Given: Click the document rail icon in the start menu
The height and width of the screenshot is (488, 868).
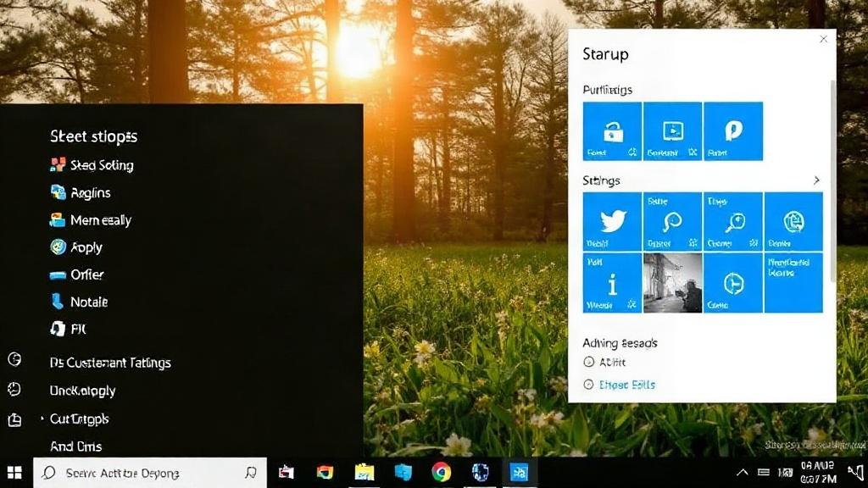Looking at the screenshot, I should 15,420.
